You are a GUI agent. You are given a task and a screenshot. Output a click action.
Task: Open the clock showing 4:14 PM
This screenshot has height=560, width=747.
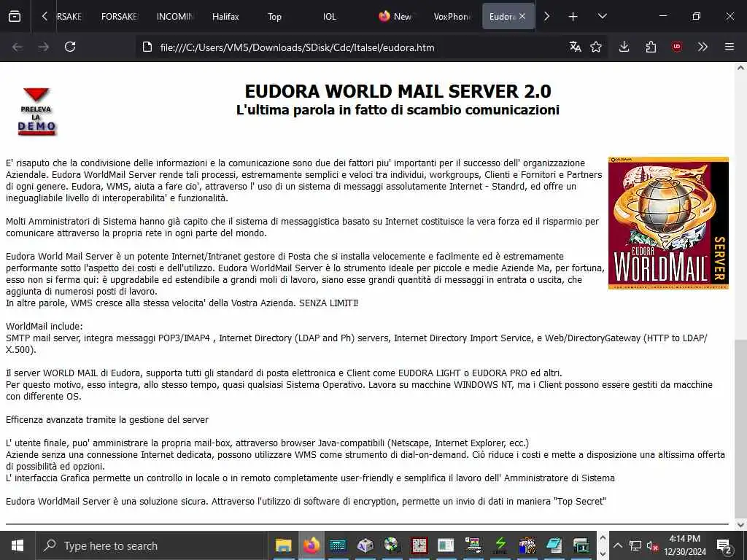pos(684,545)
